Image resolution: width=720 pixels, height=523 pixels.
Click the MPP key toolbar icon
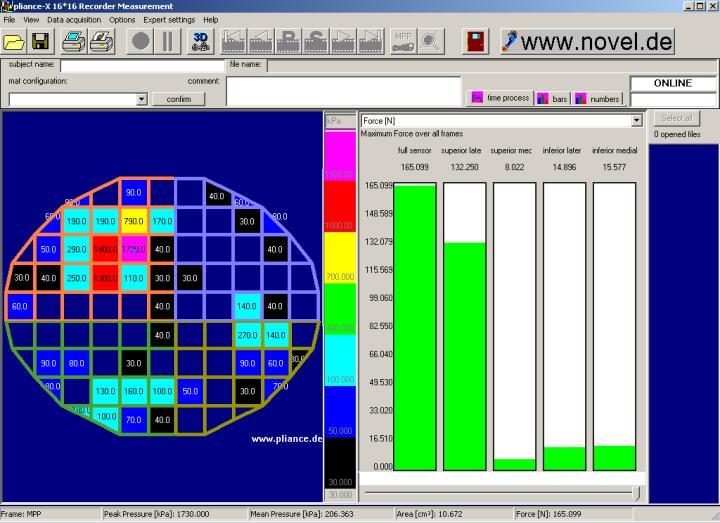pyautogui.click(x=403, y=41)
